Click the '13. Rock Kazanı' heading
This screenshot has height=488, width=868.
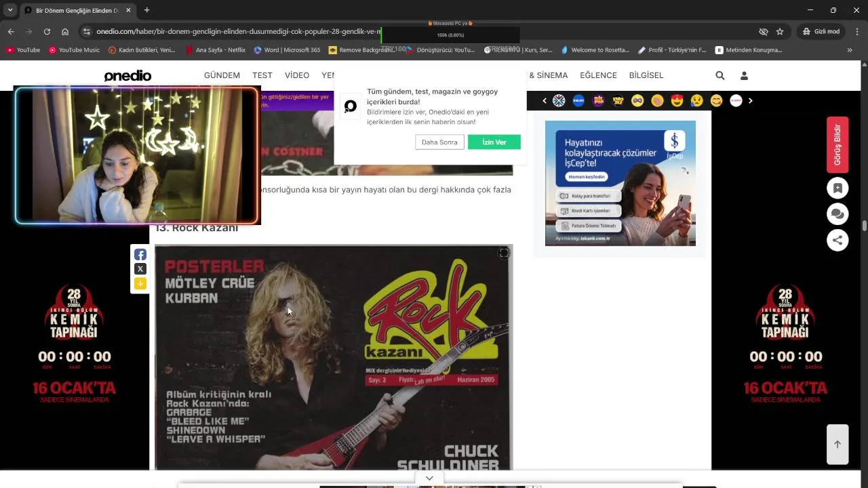click(197, 228)
